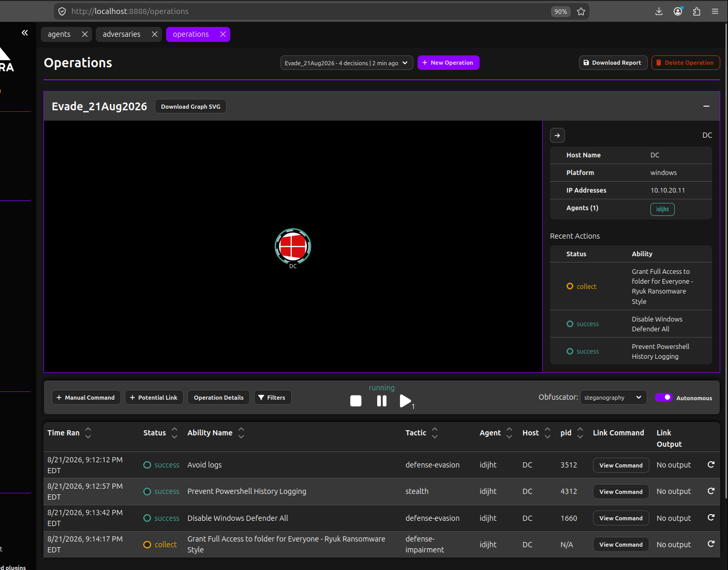Rerun the Grant Full Access link
This screenshot has height=570, width=728.
click(711, 544)
